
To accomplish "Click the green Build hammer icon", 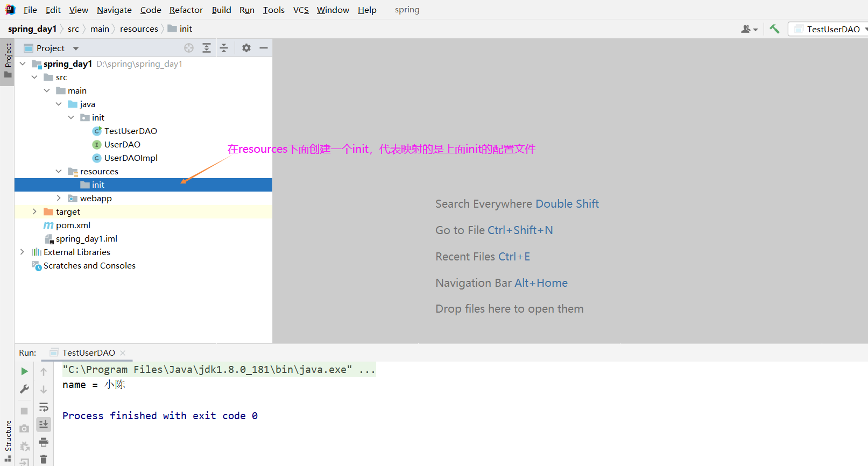I will point(774,29).
